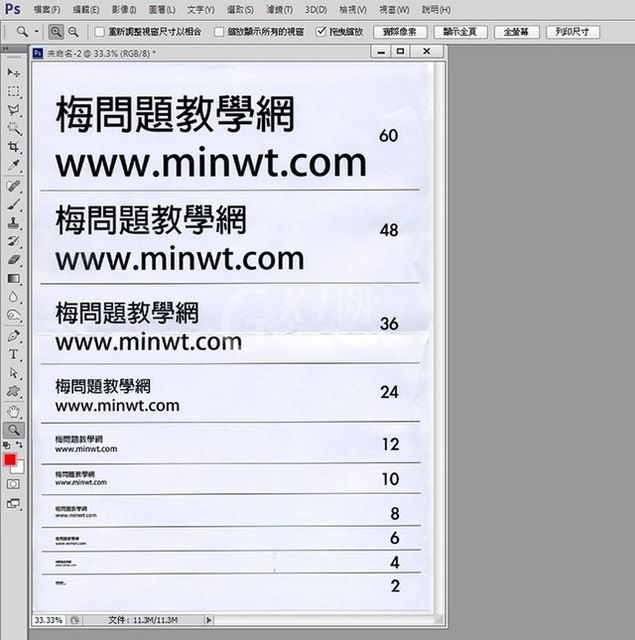Select the Rectangular Marquee tool
Screen dimensions: 635x640
(13, 91)
